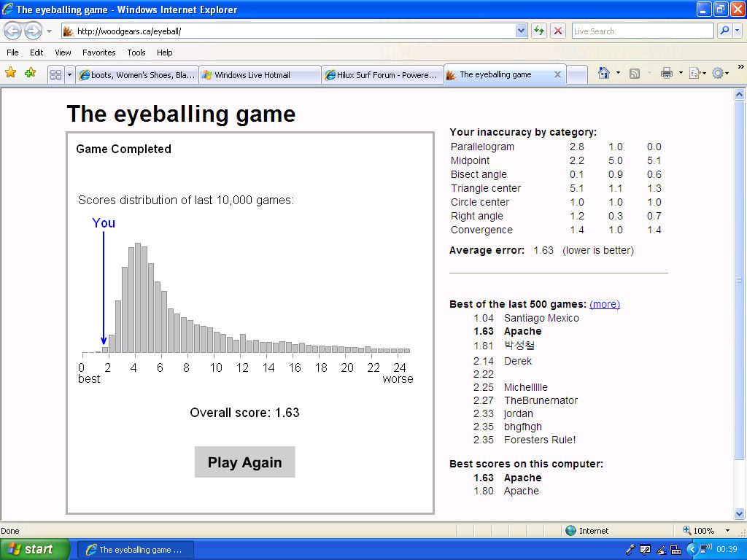Click the Windows Start button
747x560 pixels.
34,550
